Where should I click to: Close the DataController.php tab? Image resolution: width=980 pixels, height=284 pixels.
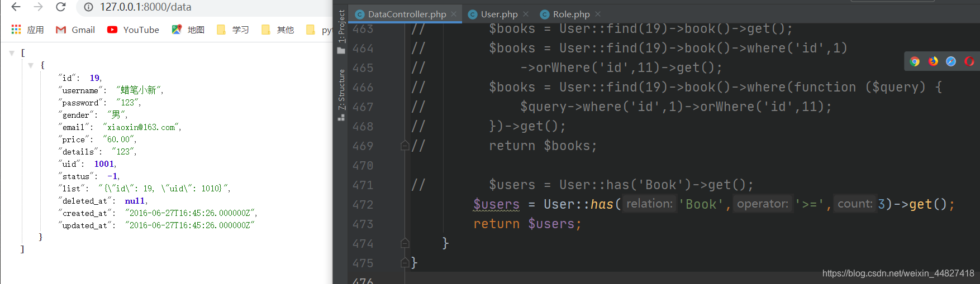click(x=454, y=14)
